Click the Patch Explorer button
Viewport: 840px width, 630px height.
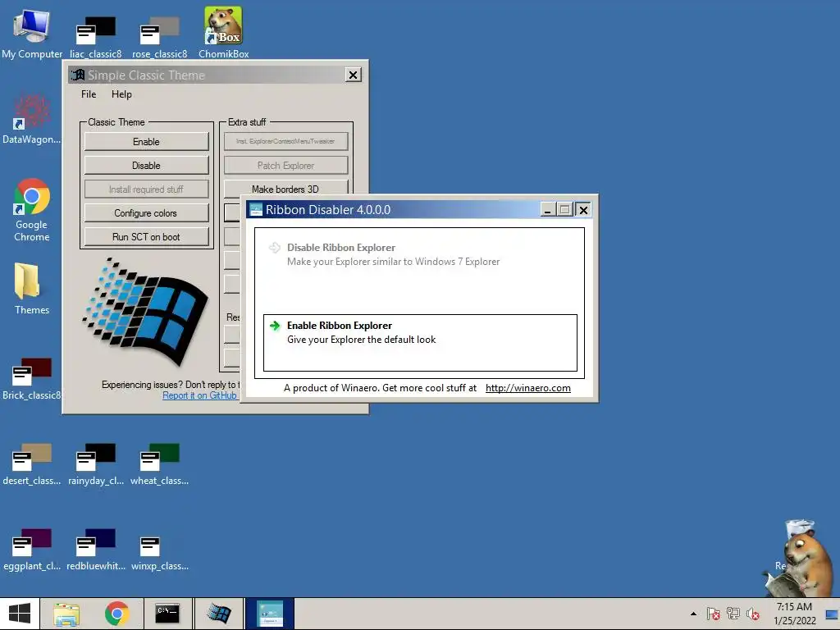285,166
